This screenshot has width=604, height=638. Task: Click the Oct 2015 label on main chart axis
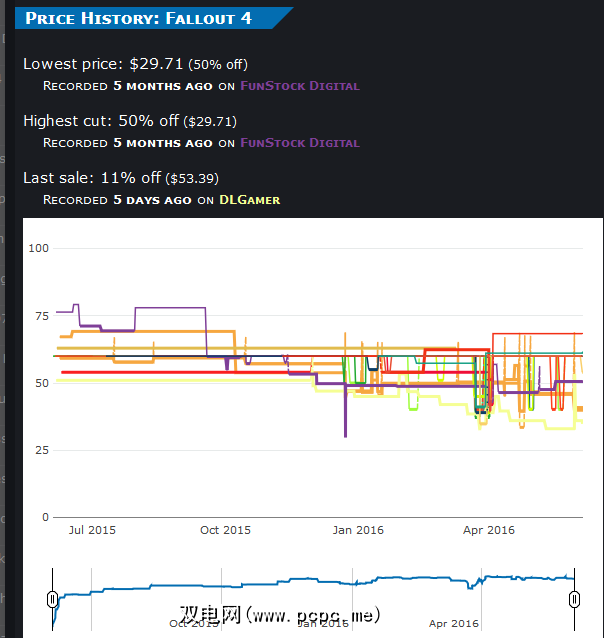225,530
